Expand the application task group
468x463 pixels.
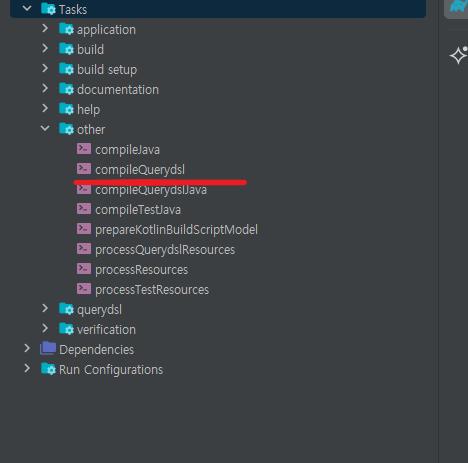45,29
